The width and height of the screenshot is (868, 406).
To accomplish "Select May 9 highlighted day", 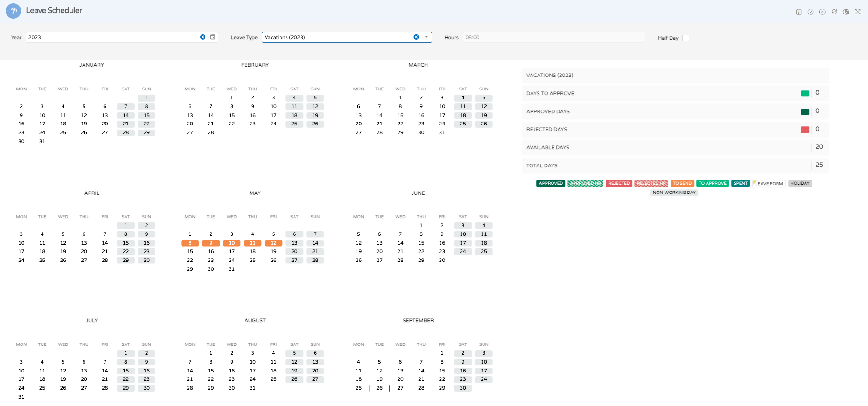I will (211, 243).
